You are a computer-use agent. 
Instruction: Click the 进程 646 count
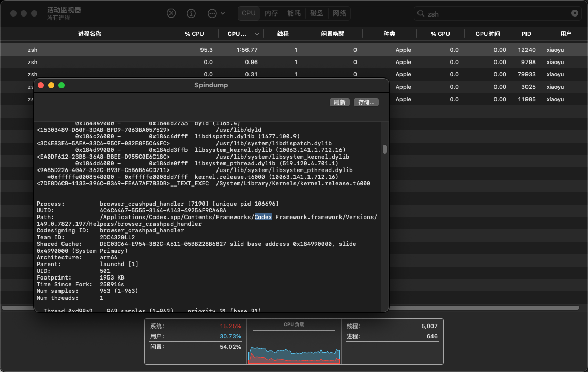click(x=392, y=336)
